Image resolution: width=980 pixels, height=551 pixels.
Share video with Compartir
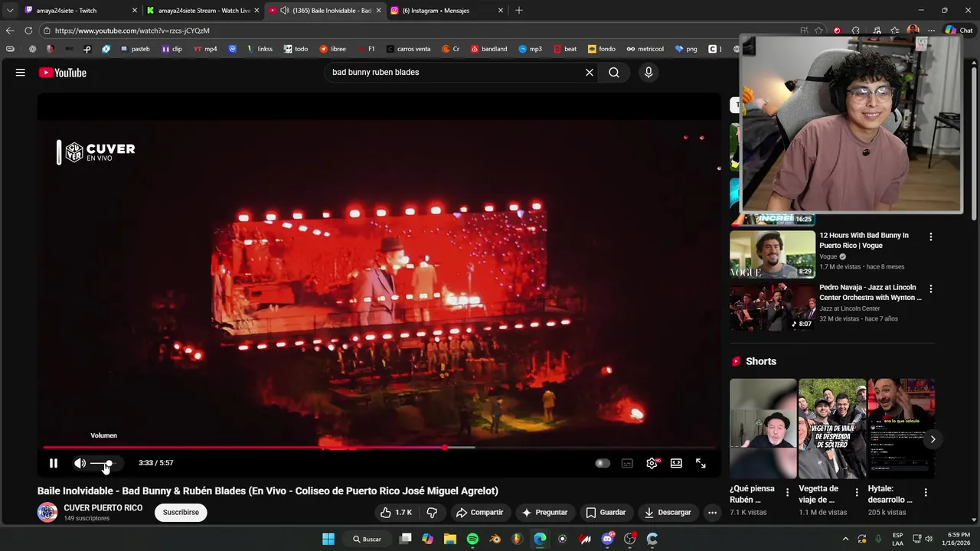click(479, 513)
